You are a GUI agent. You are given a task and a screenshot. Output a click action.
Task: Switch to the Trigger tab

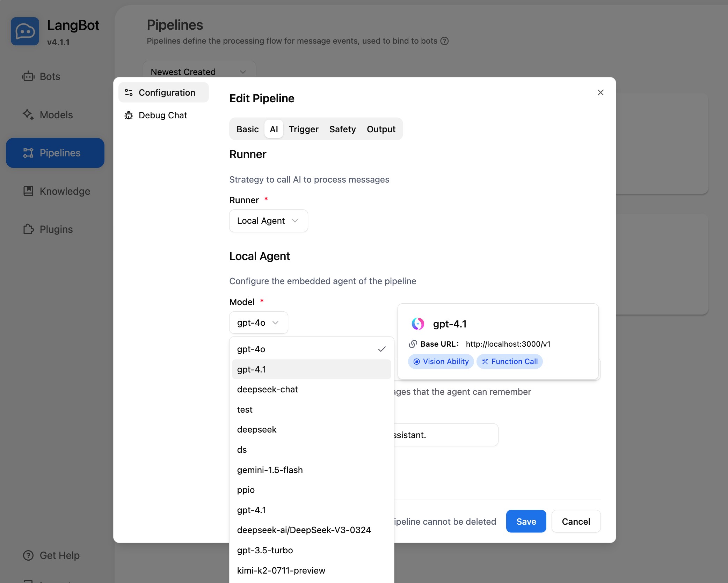click(303, 129)
